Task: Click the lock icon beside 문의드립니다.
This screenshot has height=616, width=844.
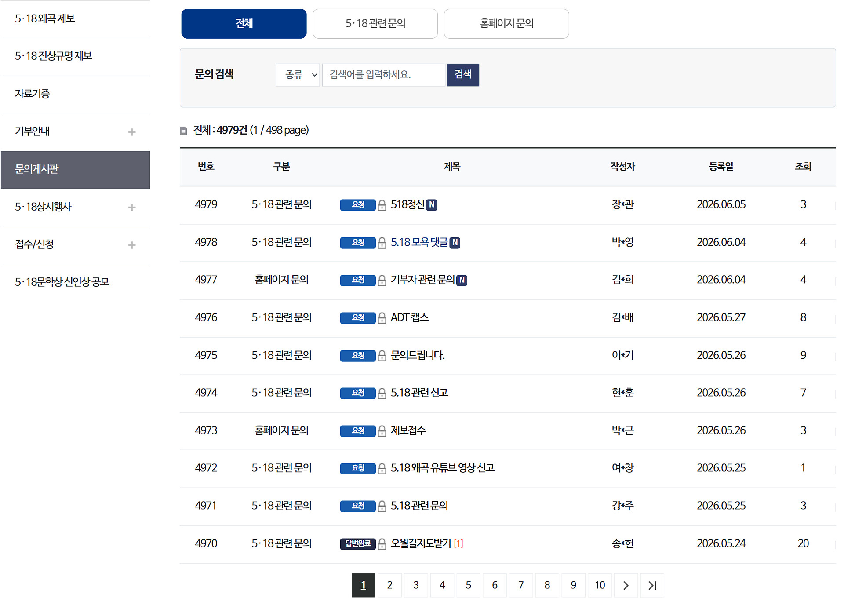Action: [x=382, y=356]
